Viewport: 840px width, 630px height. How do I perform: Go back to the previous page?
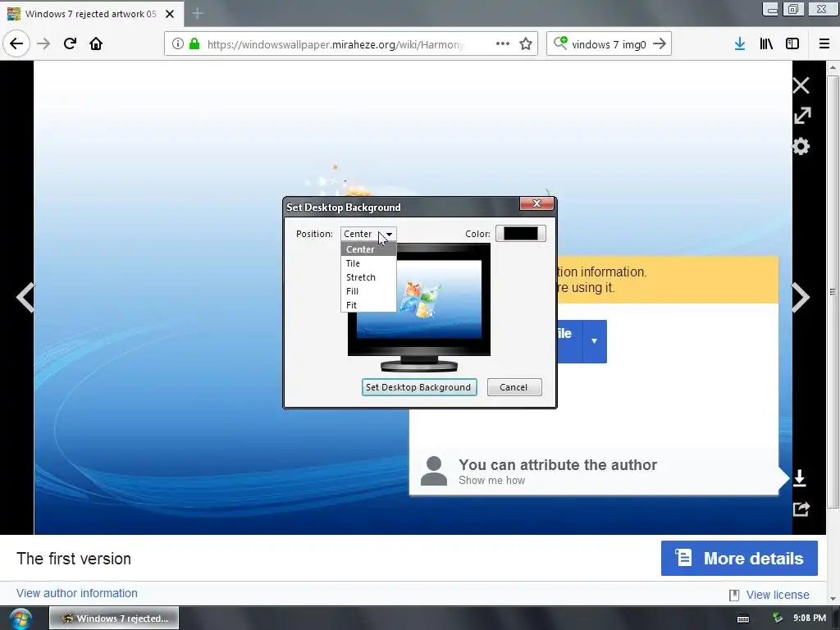click(x=16, y=43)
